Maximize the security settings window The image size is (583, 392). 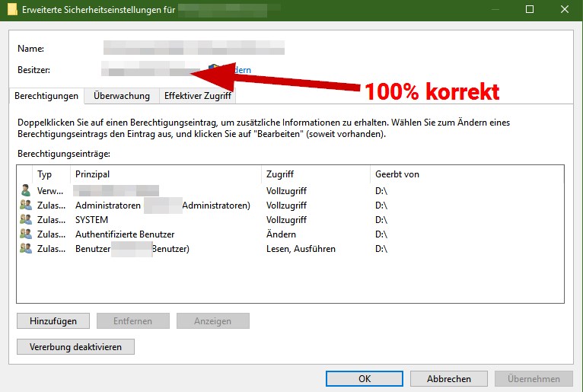[530, 9]
